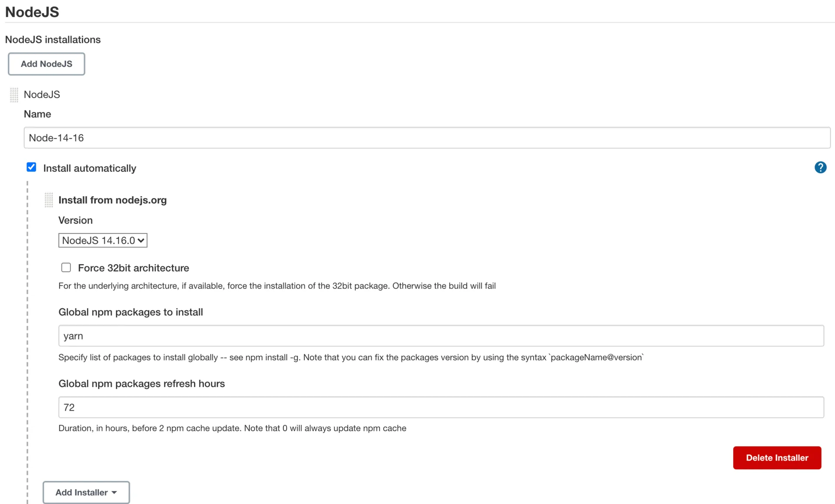Image resolution: width=835 pixels, height=504 pixels.
Task: Click the red Delete Installer button
Action: (777, 458)
